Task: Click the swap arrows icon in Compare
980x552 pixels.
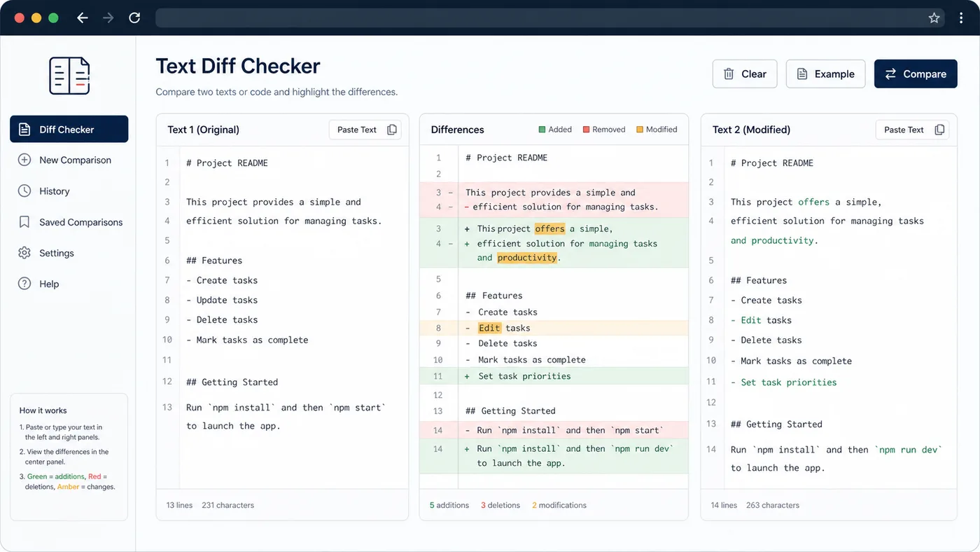Action: tap(890, 74)
